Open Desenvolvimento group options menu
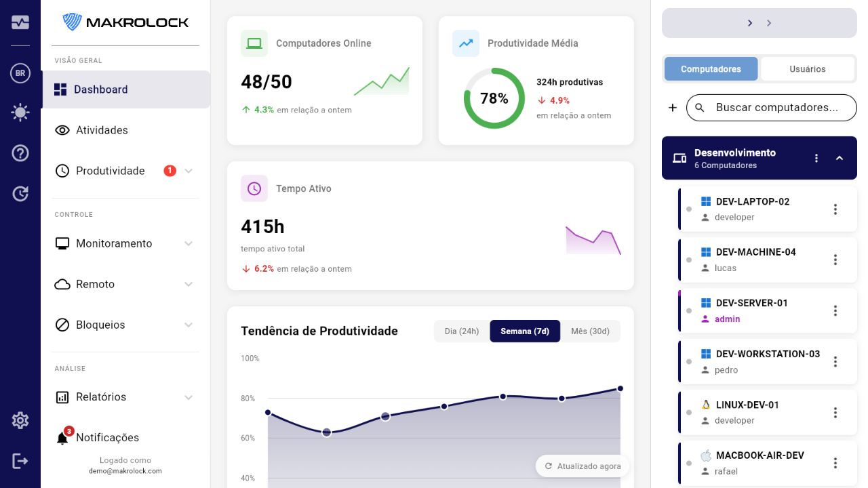The image size is (868, 488). 816,158
